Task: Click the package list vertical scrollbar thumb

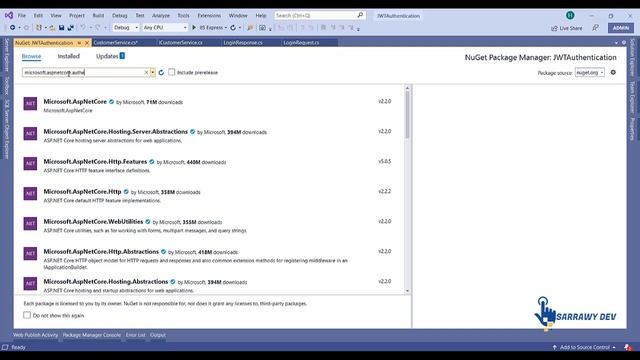Action: pyautogui.click(x=407, y=114)
